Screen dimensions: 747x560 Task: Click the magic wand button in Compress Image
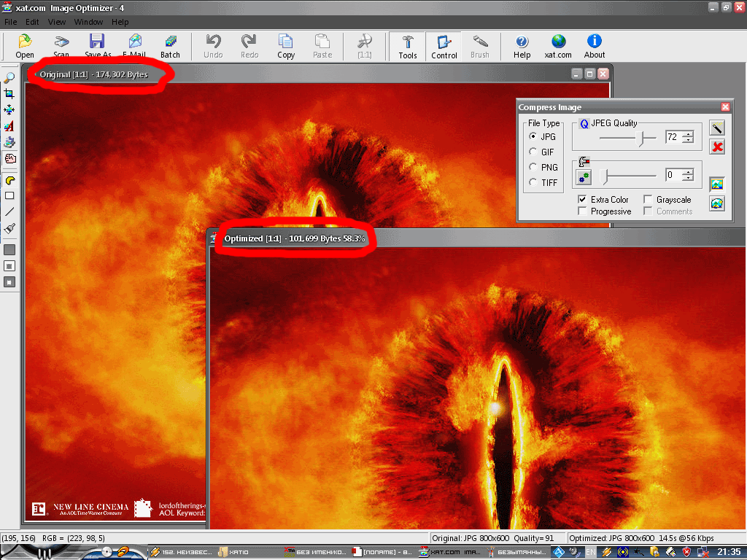[x=717, y=127]
